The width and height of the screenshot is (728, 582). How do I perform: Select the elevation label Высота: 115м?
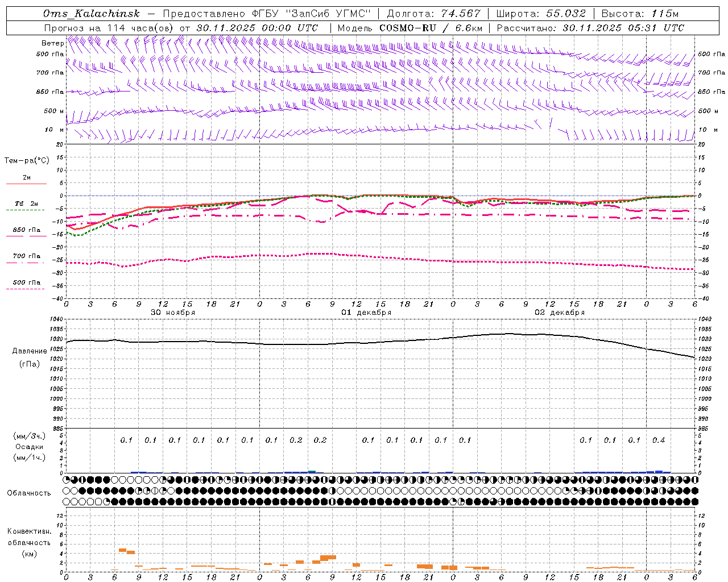coord(640,14)
